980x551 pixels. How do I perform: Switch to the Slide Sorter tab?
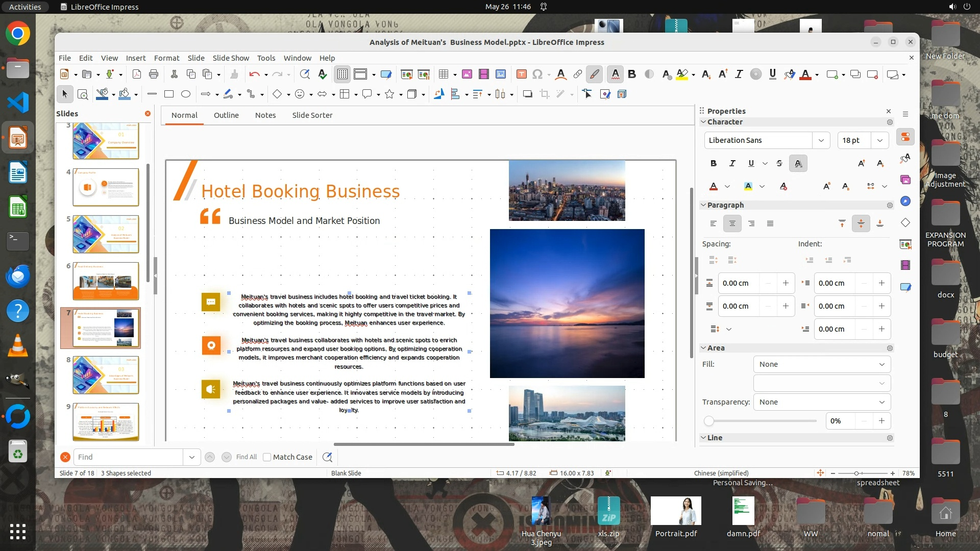click(312, 115)
